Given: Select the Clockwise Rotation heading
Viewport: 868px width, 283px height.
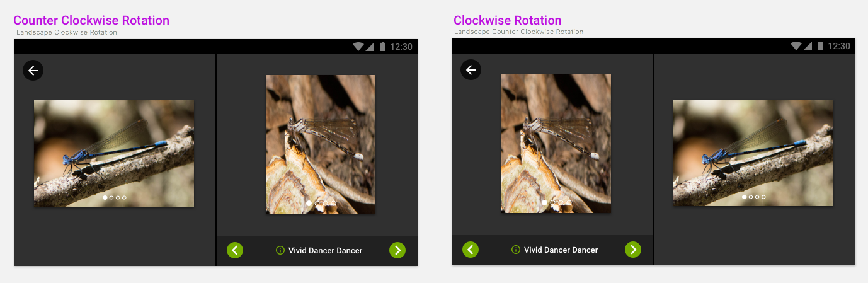Looking at the screenshot, I should coord(507,20).
